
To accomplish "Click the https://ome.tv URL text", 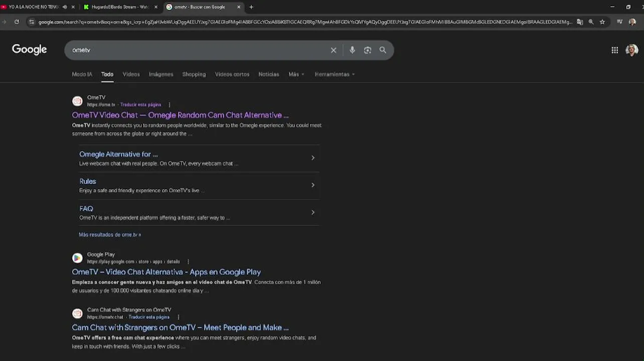I will pyautogui.click(x=101, y=105).
